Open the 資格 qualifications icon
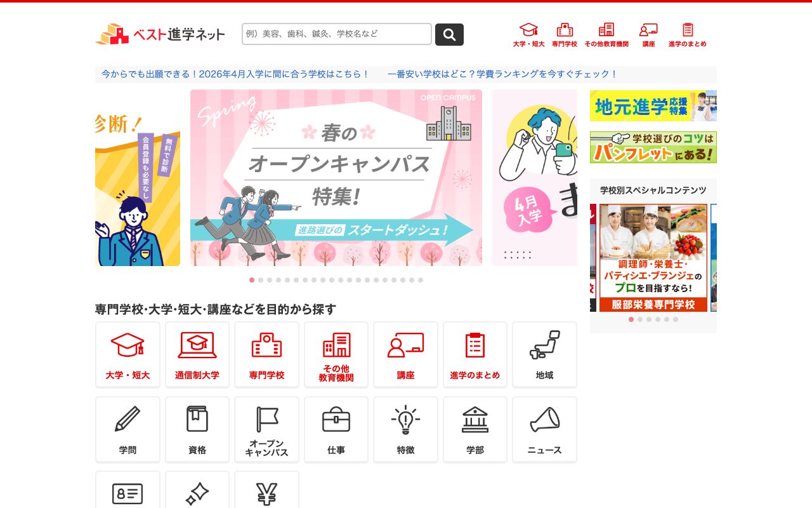The height and width of the screenshot is (508, 812). 197,429
